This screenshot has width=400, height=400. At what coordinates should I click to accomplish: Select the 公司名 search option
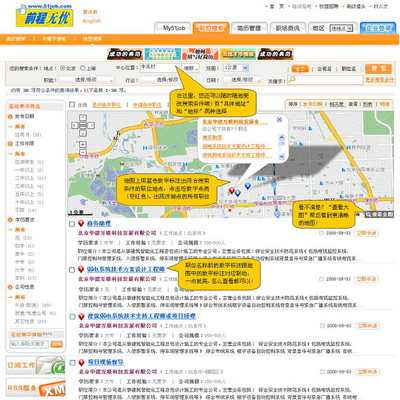[324, 69]
